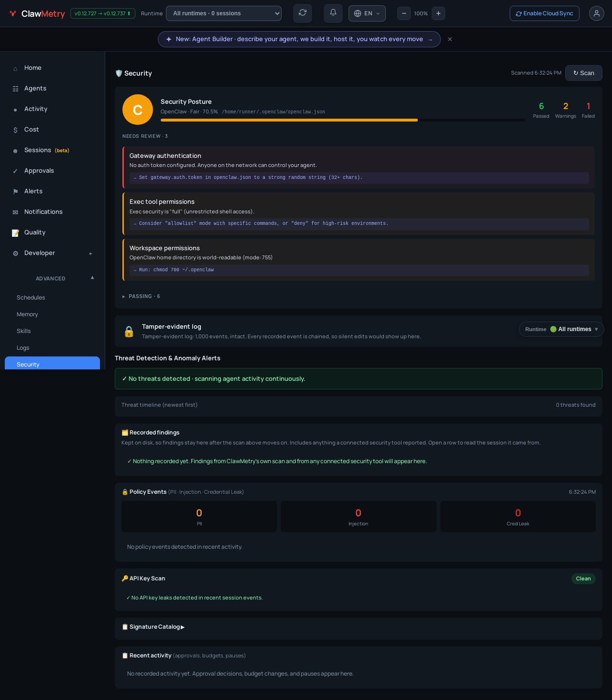Open the Approvals page
This screenshot has width=612, height=700.
[52, 171]
